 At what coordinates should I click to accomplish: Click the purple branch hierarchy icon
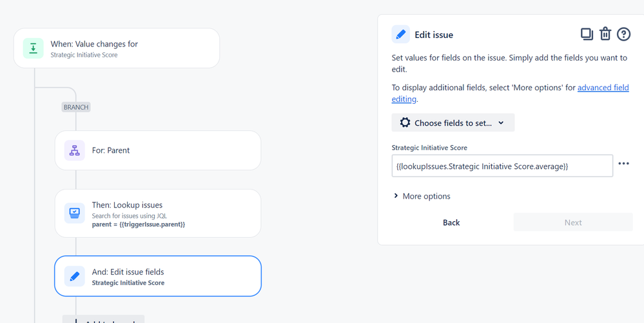pyautogui.click(x=75, y=151)
